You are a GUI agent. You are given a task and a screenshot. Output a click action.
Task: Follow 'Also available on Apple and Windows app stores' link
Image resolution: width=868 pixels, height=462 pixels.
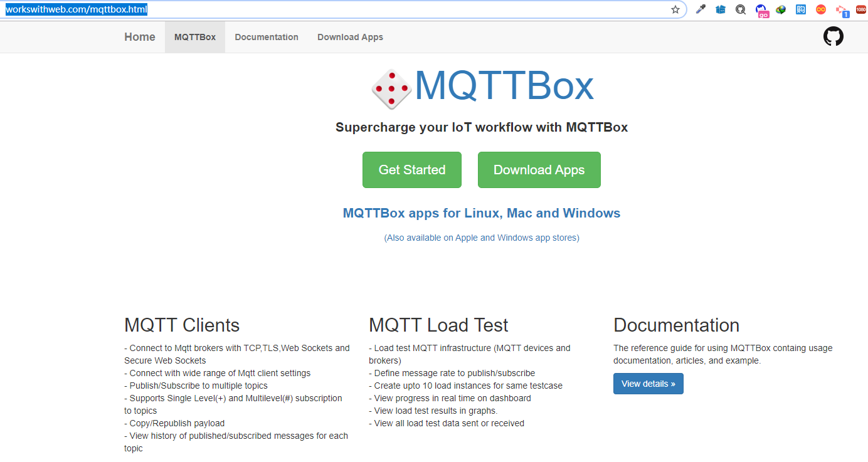(482, 238)
